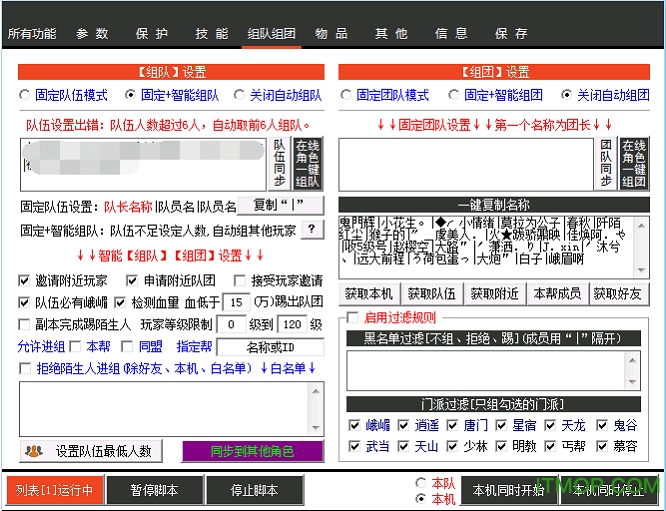Click 在线角色一键组队 button in 组队 panel

307,164
